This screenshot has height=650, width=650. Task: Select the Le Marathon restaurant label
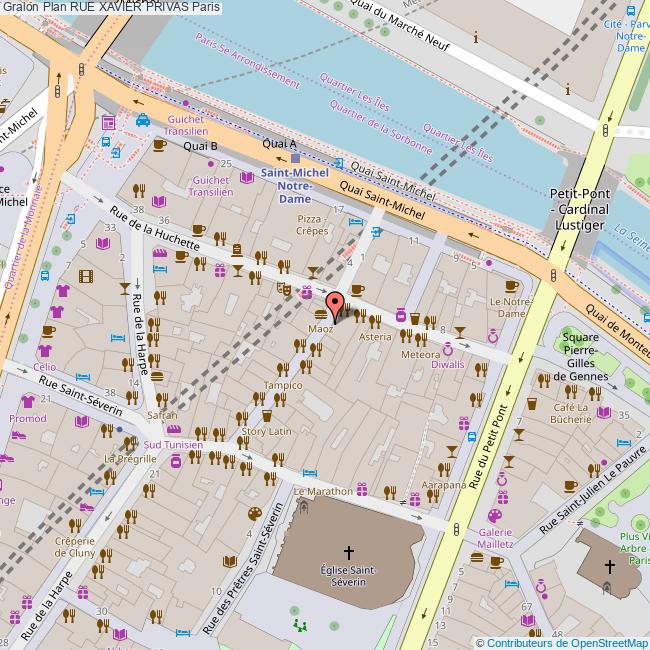322,491
